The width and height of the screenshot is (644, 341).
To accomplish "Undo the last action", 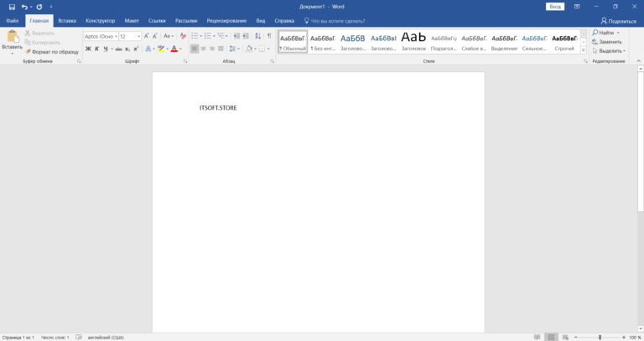I will 24,7.
